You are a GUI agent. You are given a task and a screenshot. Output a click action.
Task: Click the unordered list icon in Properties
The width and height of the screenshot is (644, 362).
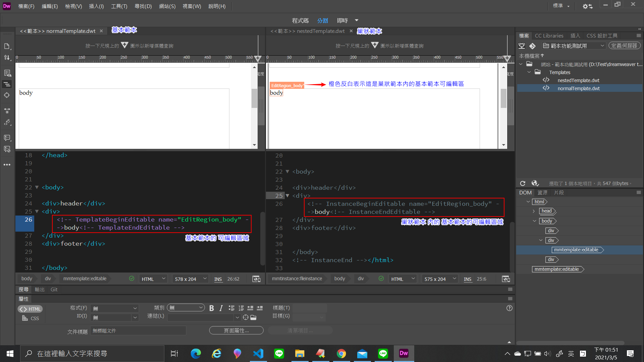[231, 308]
